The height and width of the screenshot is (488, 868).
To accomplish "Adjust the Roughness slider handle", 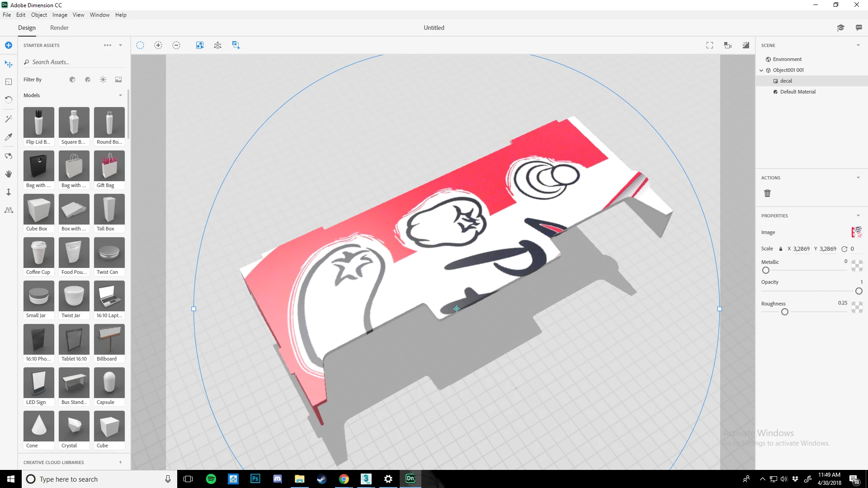I will [x=785, y=312].
